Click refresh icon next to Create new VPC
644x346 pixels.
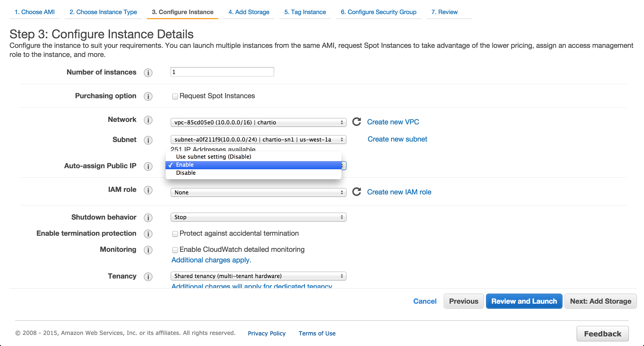(356, 122)
